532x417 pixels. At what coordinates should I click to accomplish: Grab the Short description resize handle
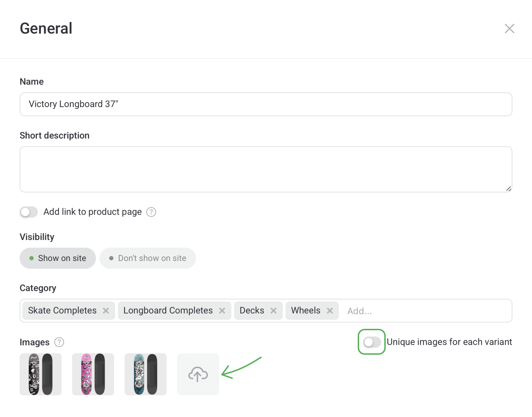509,189
